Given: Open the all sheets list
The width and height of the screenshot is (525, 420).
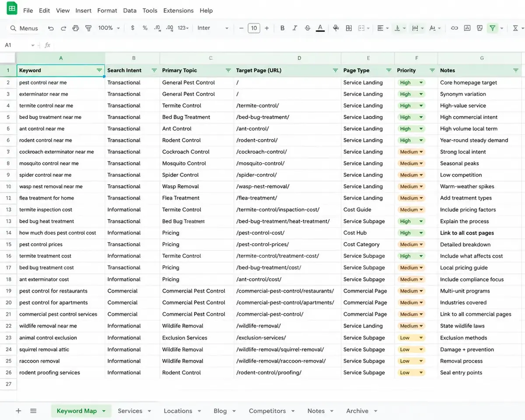Looking at the screenshot, I should [33, 411].
